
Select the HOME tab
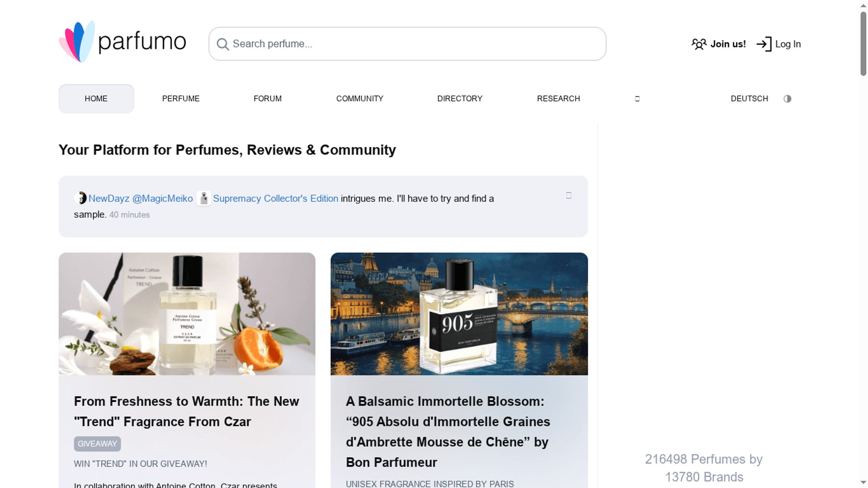[96, 98]
